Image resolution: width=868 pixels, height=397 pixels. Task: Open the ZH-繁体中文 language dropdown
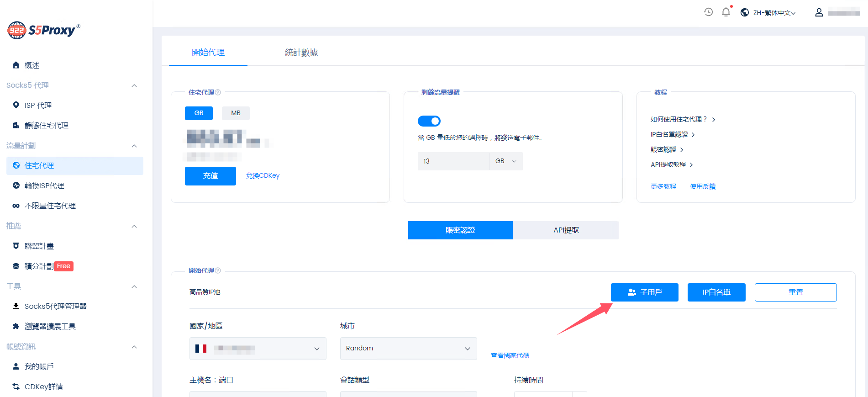774,13
